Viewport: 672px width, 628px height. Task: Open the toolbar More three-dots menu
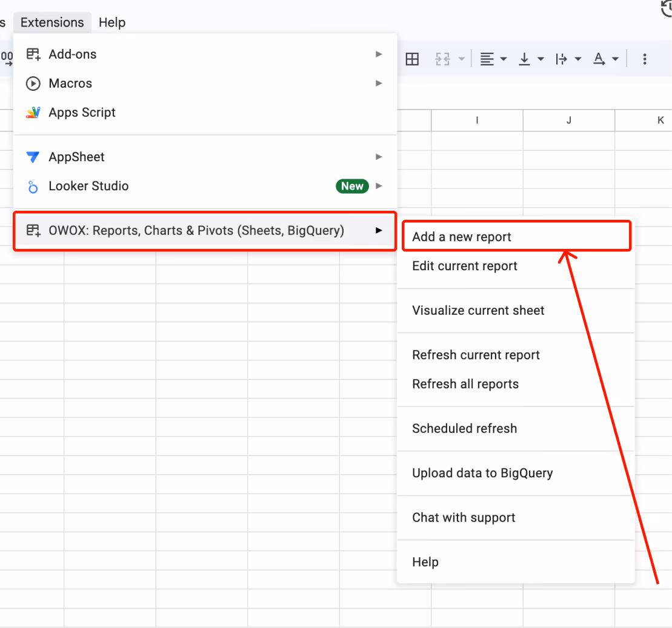(645, 59)
